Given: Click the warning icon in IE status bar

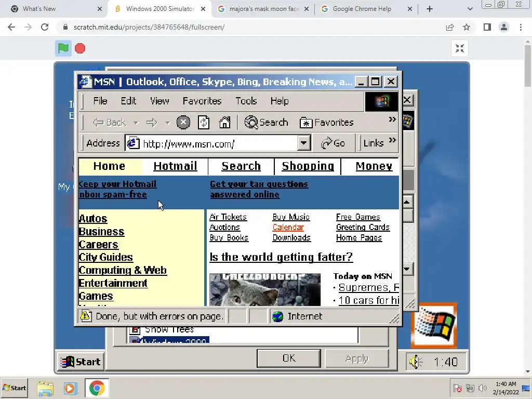Looking at the screenshot, I should [x=86, y=316].
